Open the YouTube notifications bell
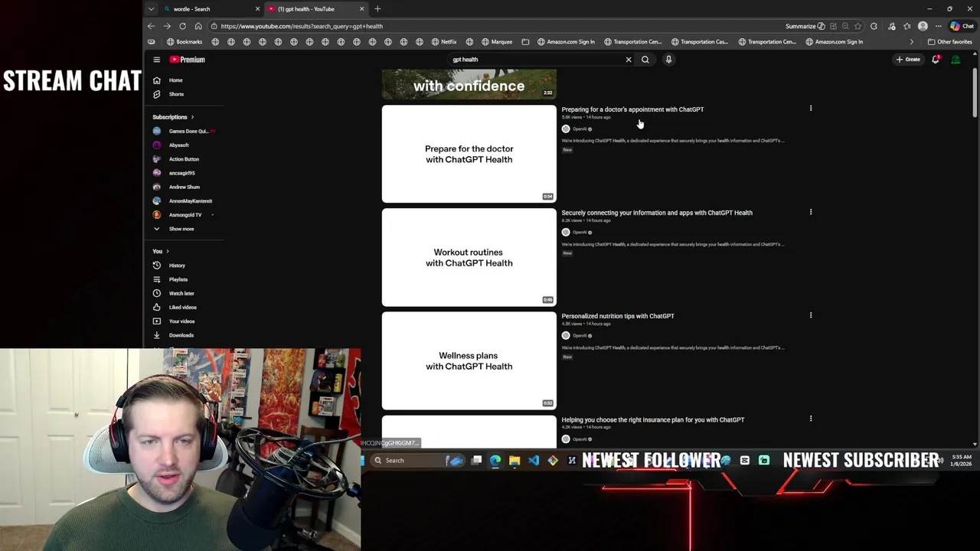This screenshot has width=980, height=551. [x=936, y=60]
